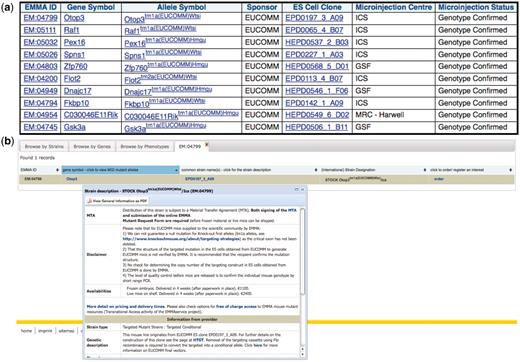
Task: Open EMMA ID link EM:04745
Action: coord(41,127)
